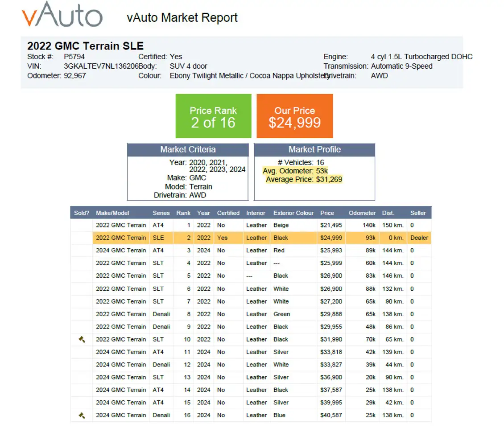This screenshot has height=428, width=504.
Task: Click the vAuto logo
Action: pos(62,14)
